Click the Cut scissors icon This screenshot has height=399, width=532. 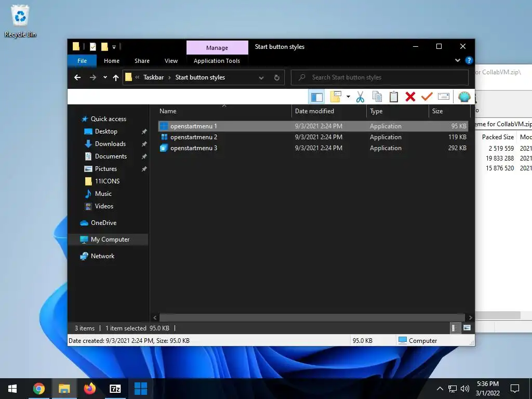pos(360,97)
